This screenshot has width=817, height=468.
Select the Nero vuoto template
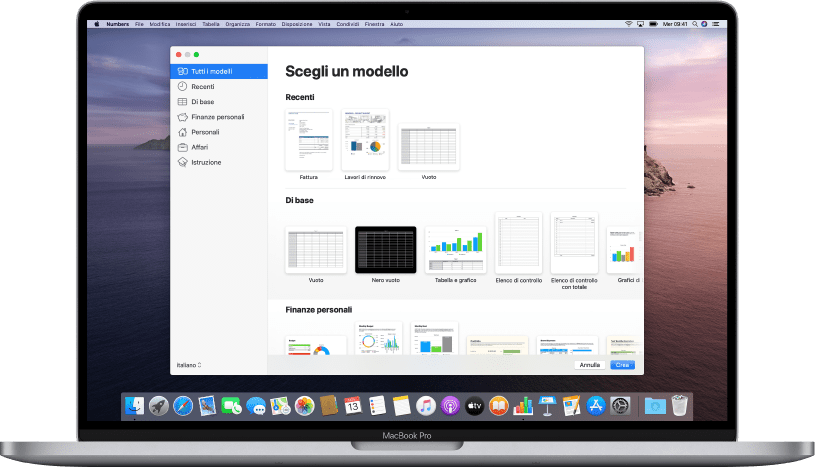(x=386, y=250)
